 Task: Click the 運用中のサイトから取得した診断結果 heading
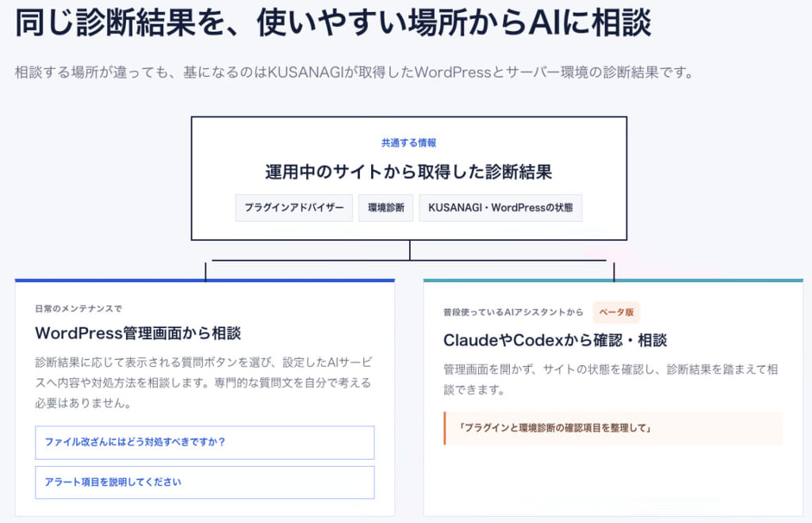click(408, 172)
